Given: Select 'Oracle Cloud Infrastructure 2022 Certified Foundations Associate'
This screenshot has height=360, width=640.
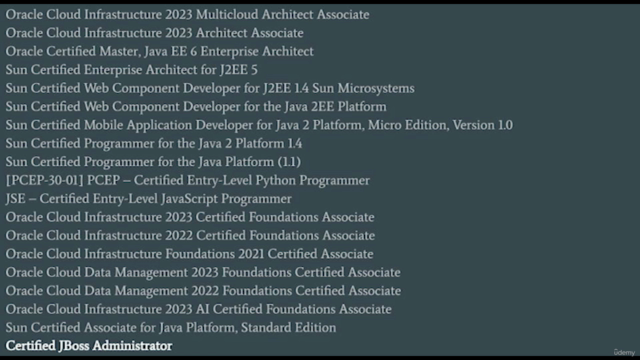Looking at the screenshot, I should [x=190, y=236].
